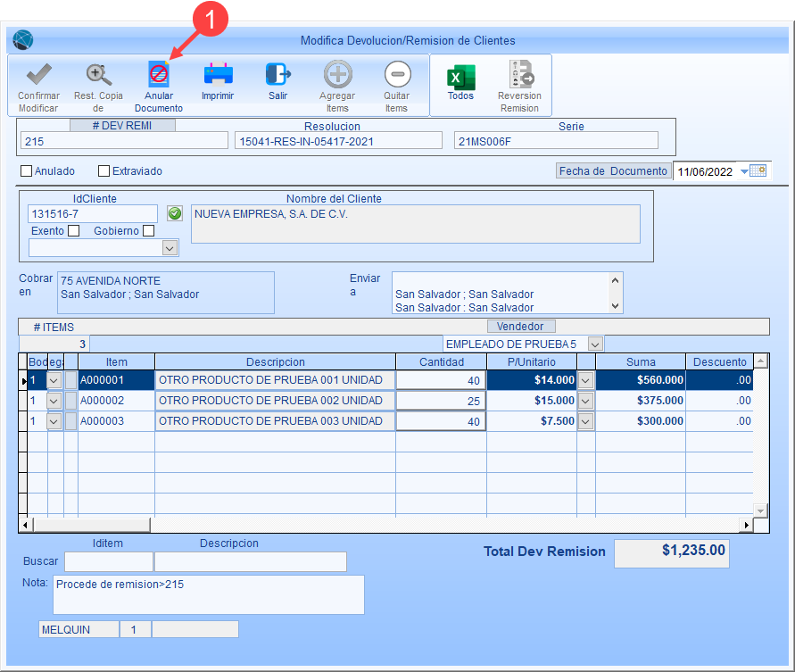The image size is (795, 672).
Task: Click grid vertical scrollbar up arrow
Action: click(760, 361)
